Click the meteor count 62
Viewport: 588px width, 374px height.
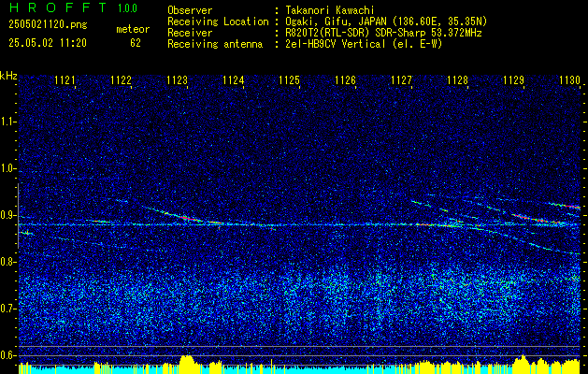136,43
